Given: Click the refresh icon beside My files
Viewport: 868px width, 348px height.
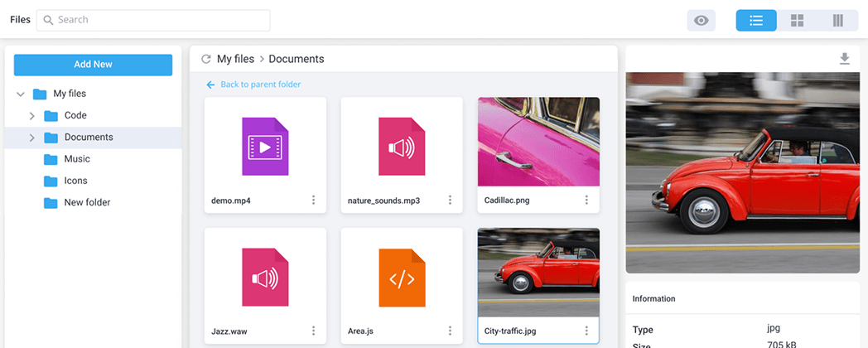Looking at the screenshot, I should click(x=206, y=59).
